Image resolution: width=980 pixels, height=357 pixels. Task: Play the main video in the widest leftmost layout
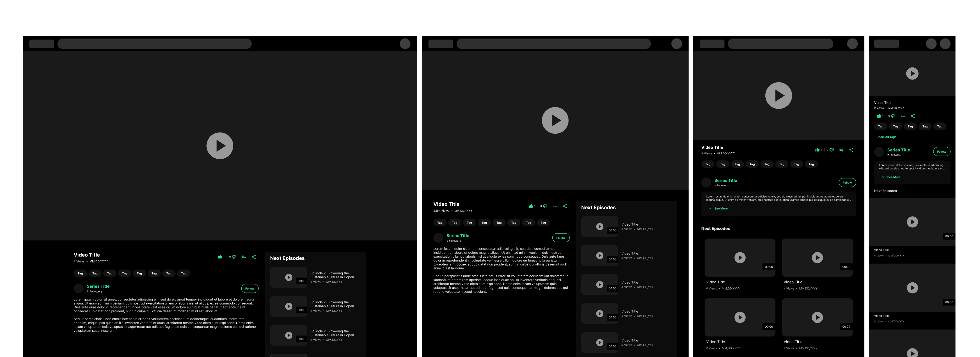(219, 146)
